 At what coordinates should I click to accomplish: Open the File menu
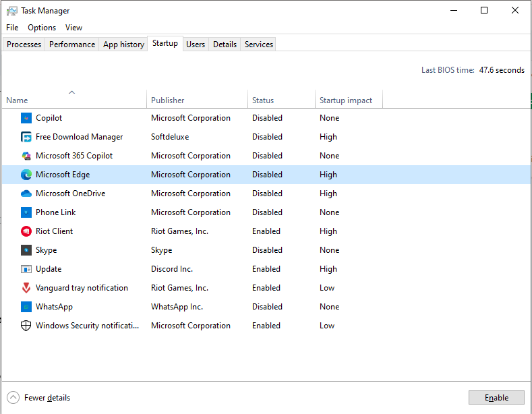tap(12, 28)
